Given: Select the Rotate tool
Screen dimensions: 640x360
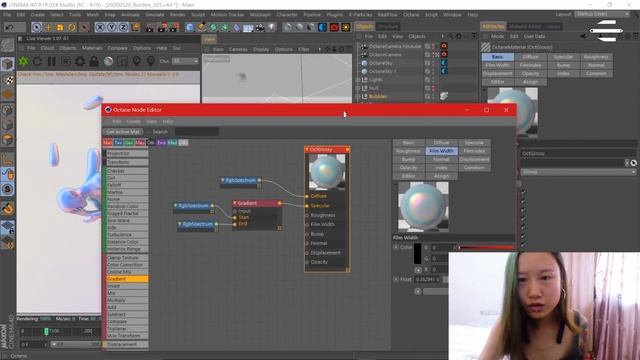Looking at the screenshot, I should (x=72, y=27).
